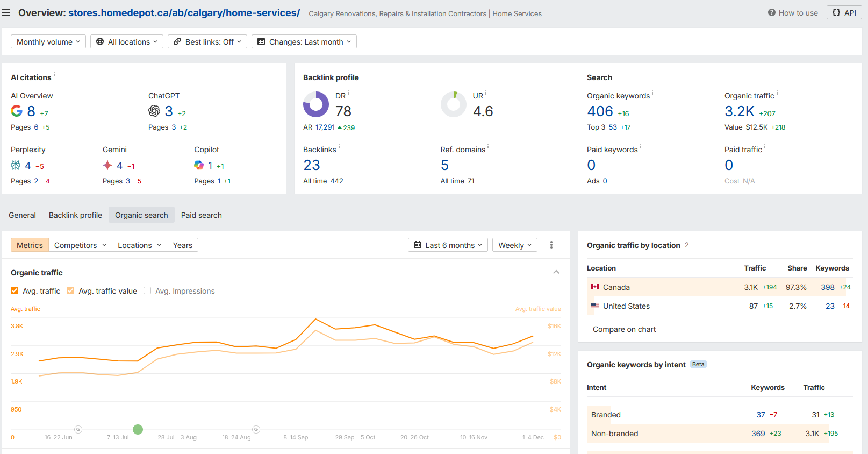This screenshot has width=868, height=454.
Task: Open the Monthly volume dropdown
Action: coord(48,42)
